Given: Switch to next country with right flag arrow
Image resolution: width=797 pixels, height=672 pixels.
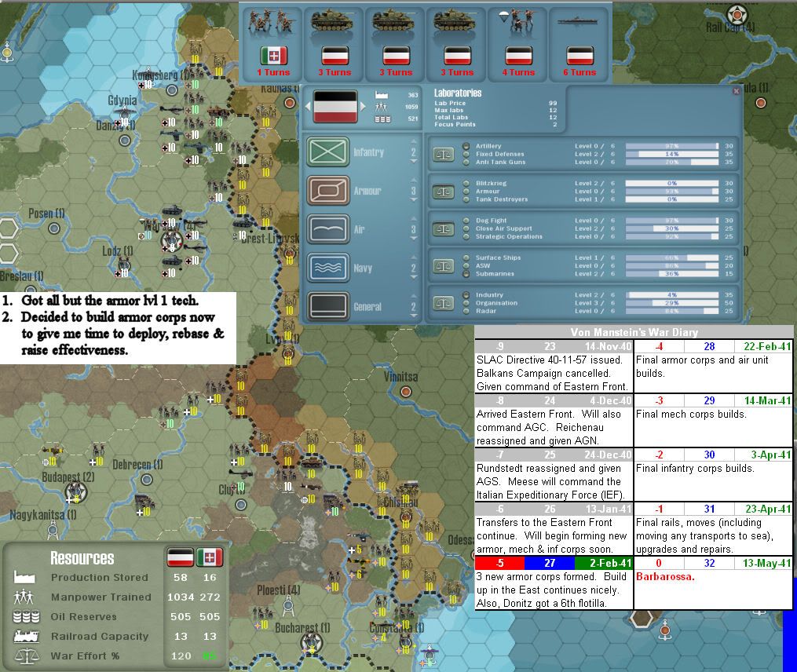Looking at the screenshot, I should [x=362, y=107].
